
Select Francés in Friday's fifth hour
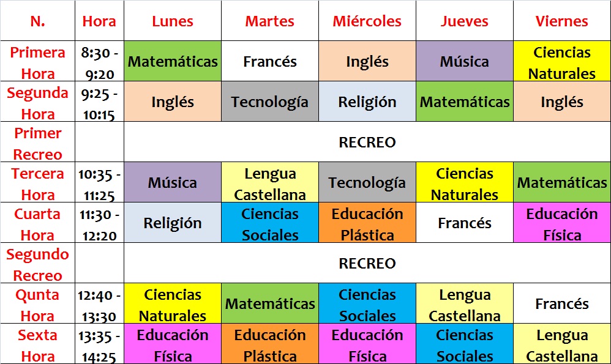point(562,303)
